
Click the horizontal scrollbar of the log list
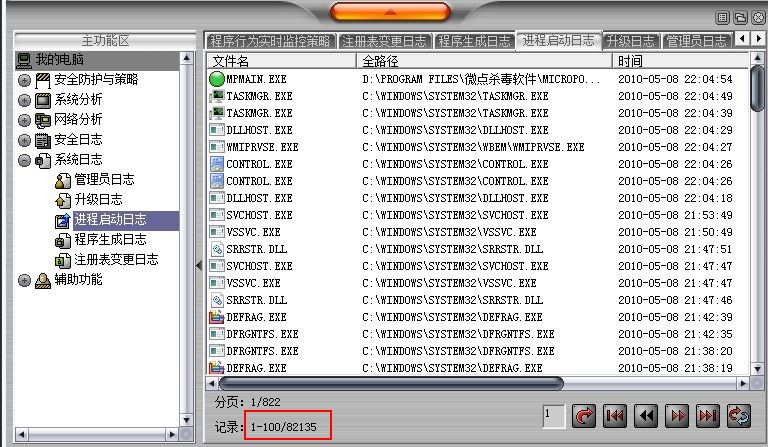tap(390, 383)
